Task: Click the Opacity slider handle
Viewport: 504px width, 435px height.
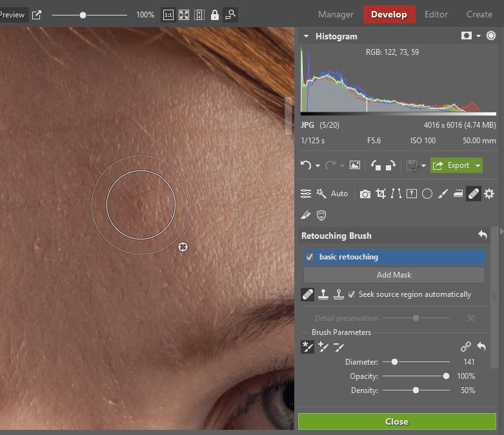Action: (446, 376)
